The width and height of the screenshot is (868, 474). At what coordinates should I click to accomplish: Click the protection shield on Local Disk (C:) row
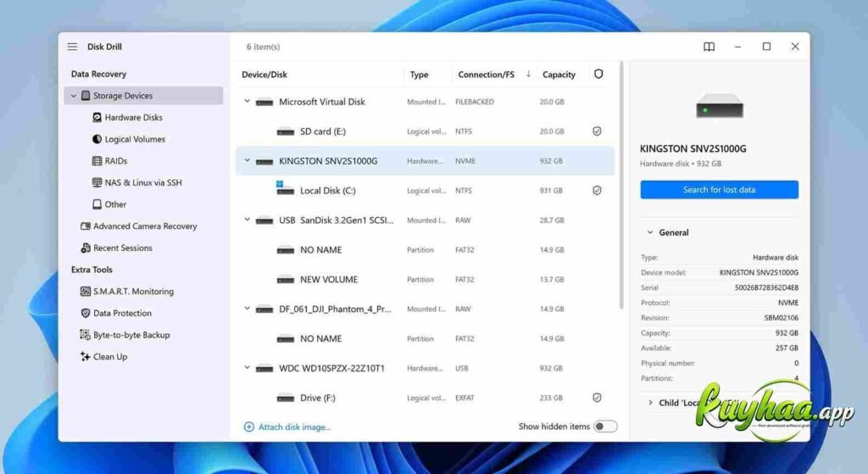point(597,191)
